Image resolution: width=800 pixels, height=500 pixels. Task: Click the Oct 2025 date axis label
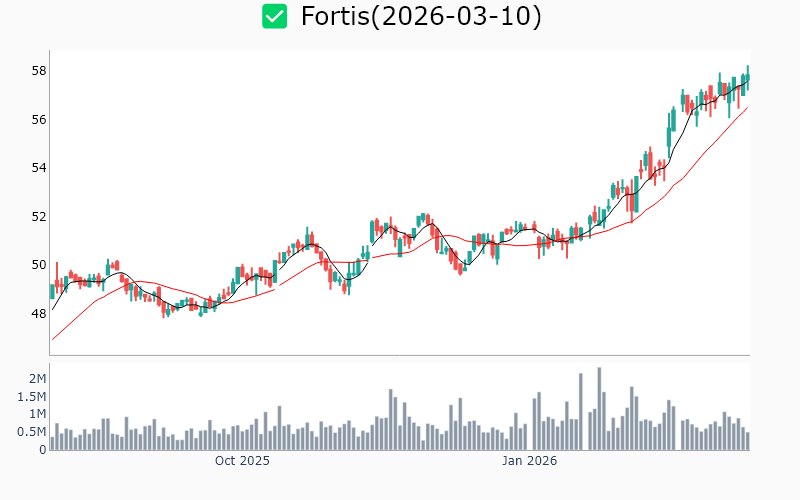pos(242,461)
